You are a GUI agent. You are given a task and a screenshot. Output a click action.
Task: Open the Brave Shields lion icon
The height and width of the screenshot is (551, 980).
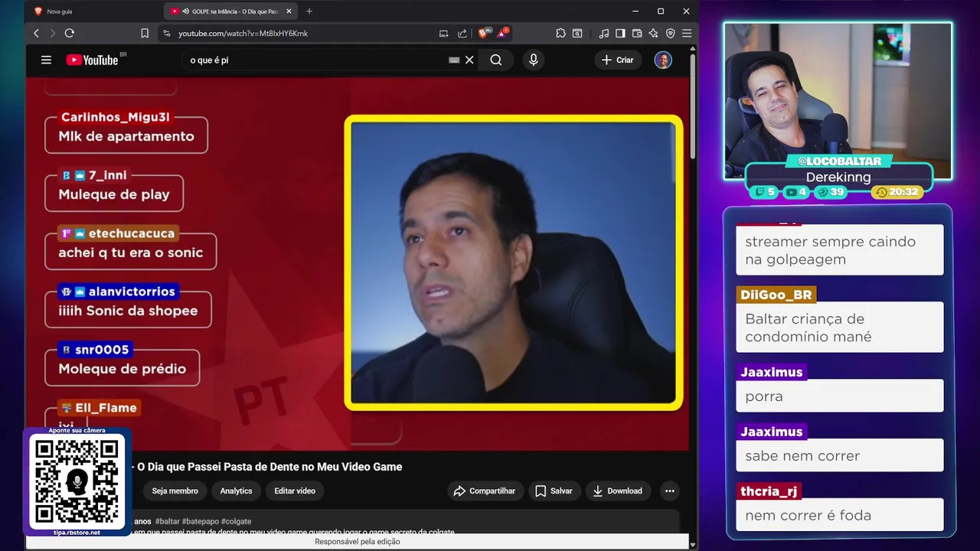(484, 33)
